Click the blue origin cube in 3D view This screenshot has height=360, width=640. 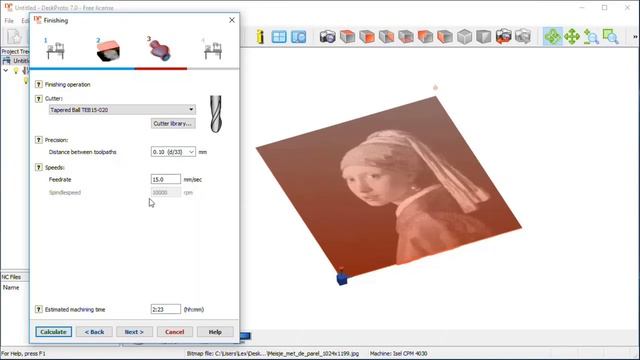pos(342,279)
